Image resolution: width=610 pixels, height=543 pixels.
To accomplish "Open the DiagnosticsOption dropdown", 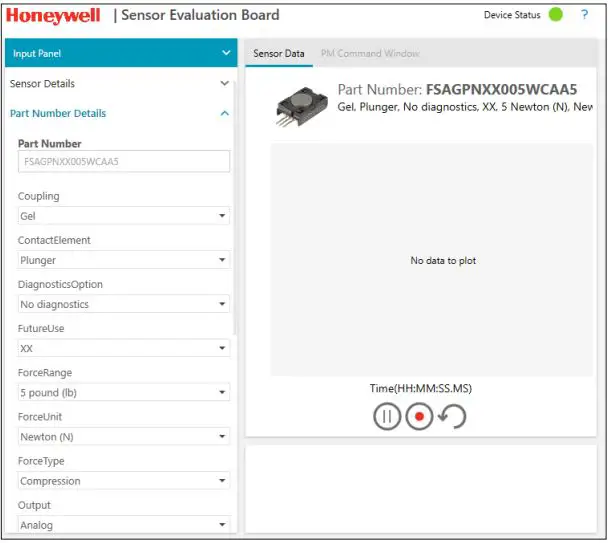I will pyautogui.click(x=124, y=304).
